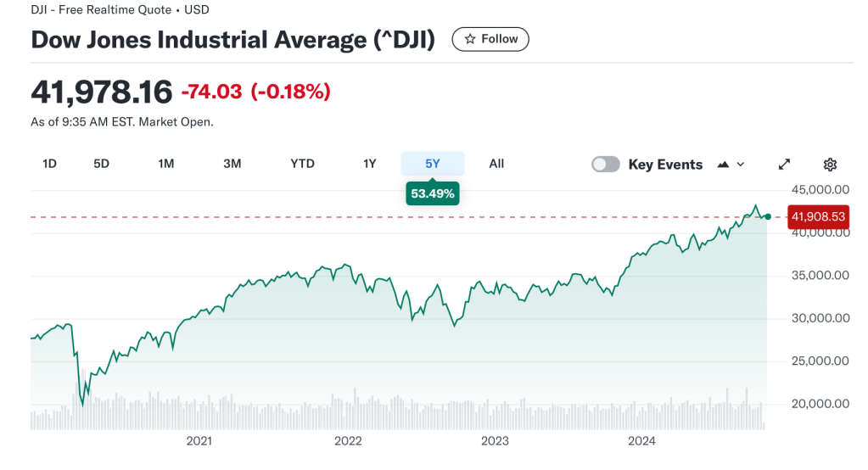
Task: Click the green 53.49% return badge
Action: pyautogui.click(x=433, y=193)
